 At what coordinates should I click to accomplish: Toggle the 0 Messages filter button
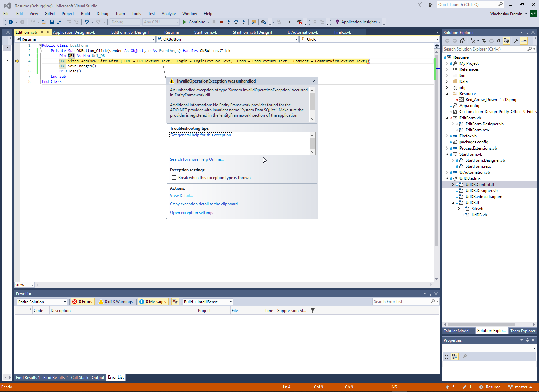pyautogui.click(x=153, y=302)
